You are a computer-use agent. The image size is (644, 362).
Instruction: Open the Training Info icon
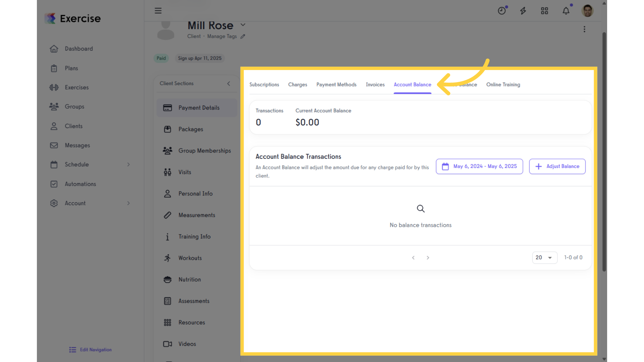pos(167,237)
